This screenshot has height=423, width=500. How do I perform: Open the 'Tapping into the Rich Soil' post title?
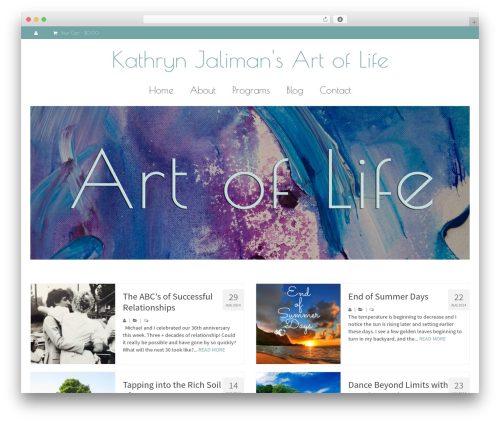click(172, 385)
